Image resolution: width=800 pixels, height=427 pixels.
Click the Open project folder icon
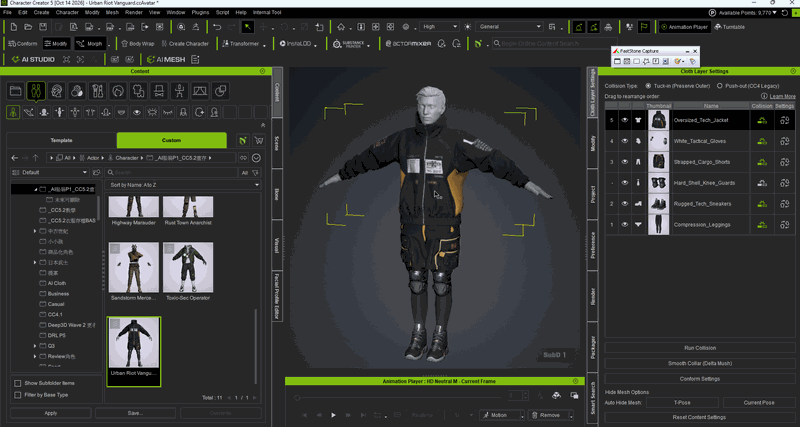pos(29,27)
